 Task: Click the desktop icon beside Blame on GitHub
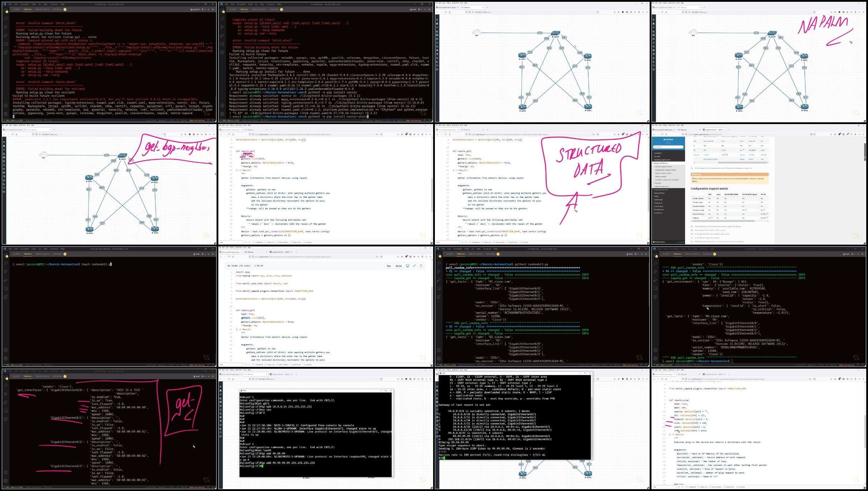point(407,266)
